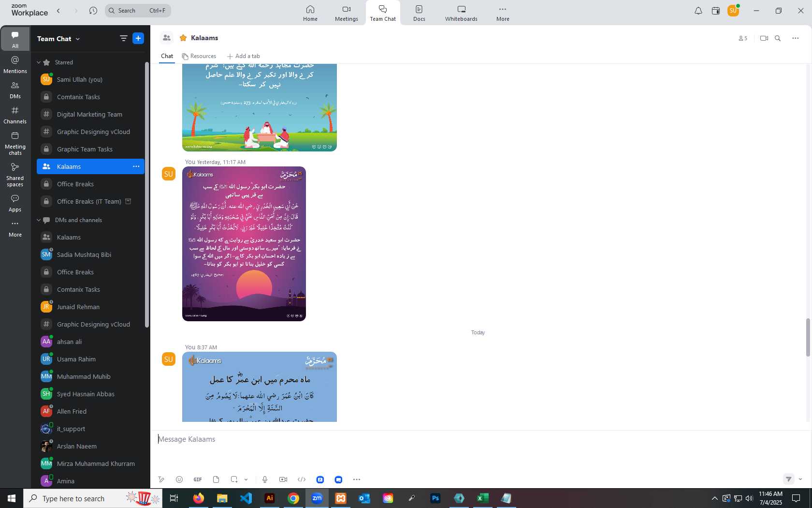The image size is (812, 508).
Task: Collapse the DMs and channels section
Action: pyautogui.click(x=39, y=220)
